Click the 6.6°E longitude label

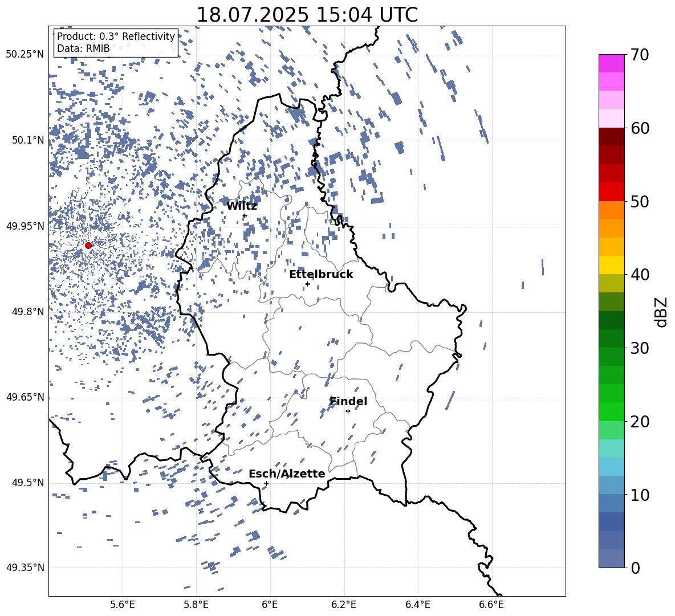coord(491,605)
